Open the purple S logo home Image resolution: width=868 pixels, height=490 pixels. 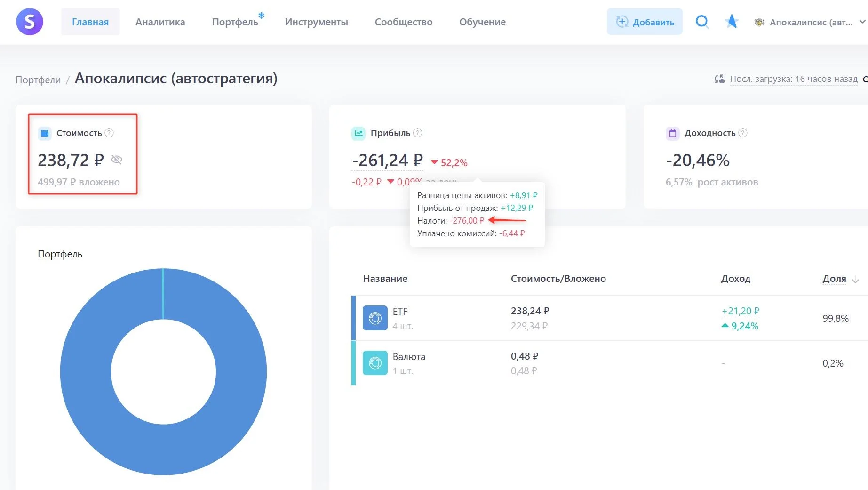pos(30,22)
